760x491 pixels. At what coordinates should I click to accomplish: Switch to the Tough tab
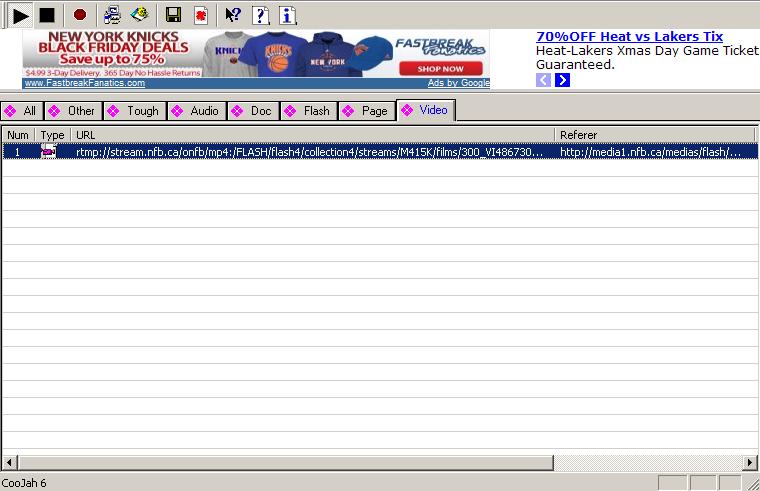coord(135,111)
